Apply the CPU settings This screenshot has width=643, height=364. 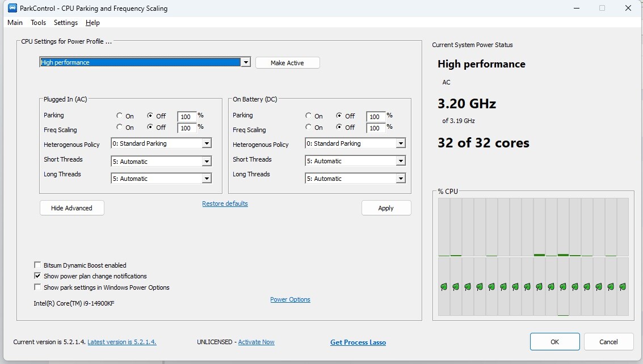point(386,208)
